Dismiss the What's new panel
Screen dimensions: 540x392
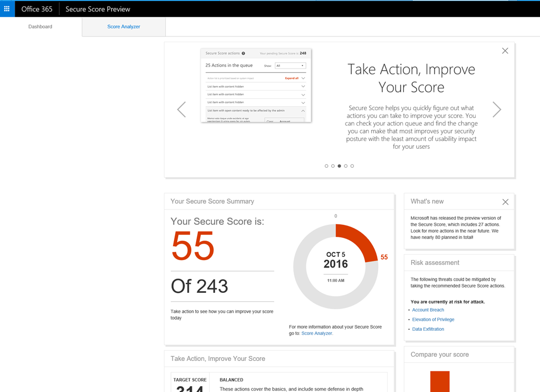[x=505, y=202]
